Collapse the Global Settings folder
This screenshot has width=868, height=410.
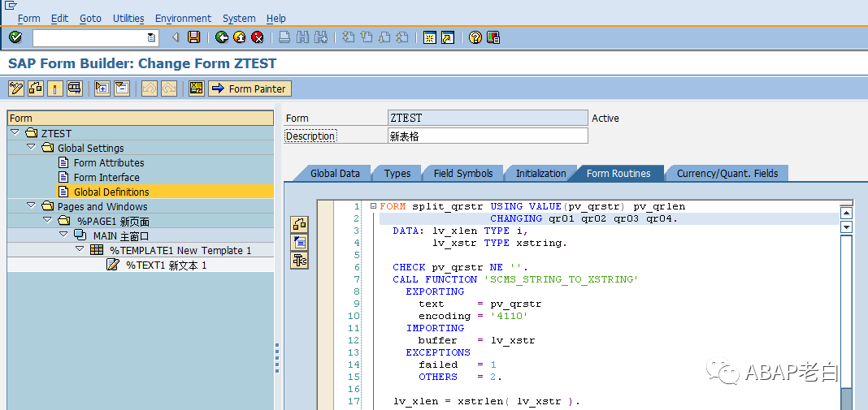31,147
